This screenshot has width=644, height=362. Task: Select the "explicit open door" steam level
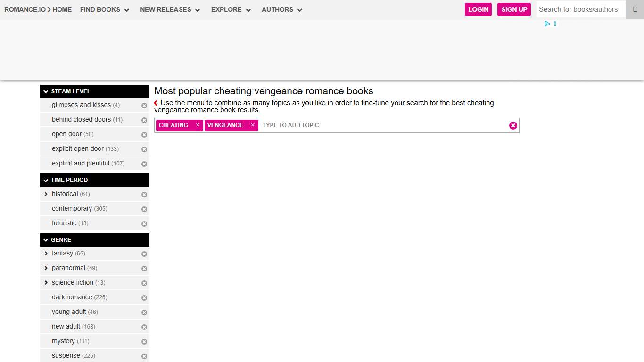(79, 149)
